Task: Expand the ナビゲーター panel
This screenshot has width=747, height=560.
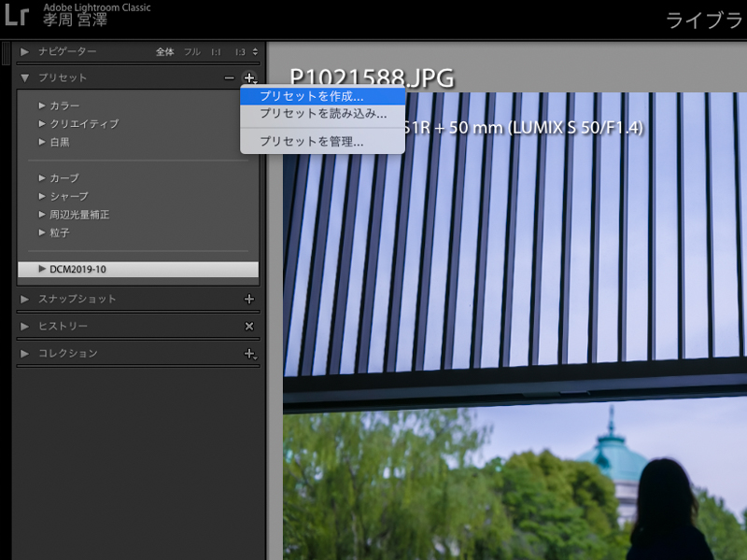Action: point(25,51)
